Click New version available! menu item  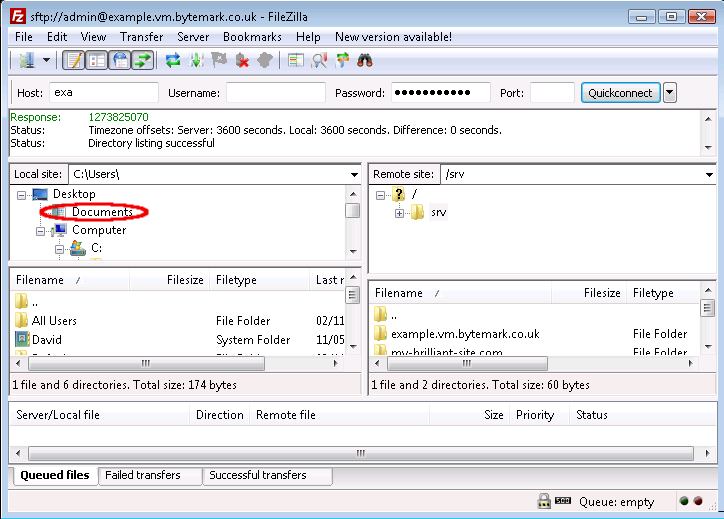tap(393, 37)
